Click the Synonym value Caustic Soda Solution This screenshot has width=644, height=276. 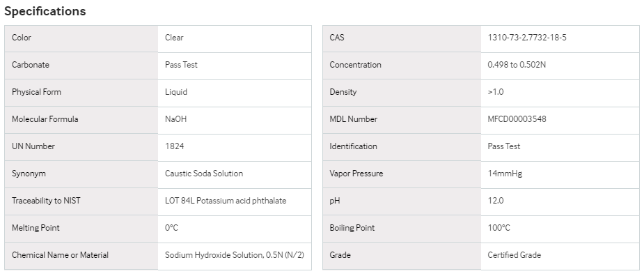pyautogui.click(x=204, y=173)
